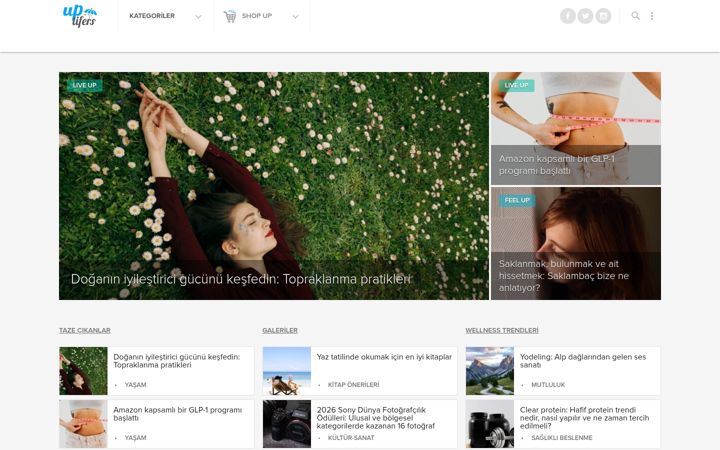This screenshot has width=720, height=450.
Task: Open the Kitap Önerileri category tag
Action: click(x=354, y=385)
